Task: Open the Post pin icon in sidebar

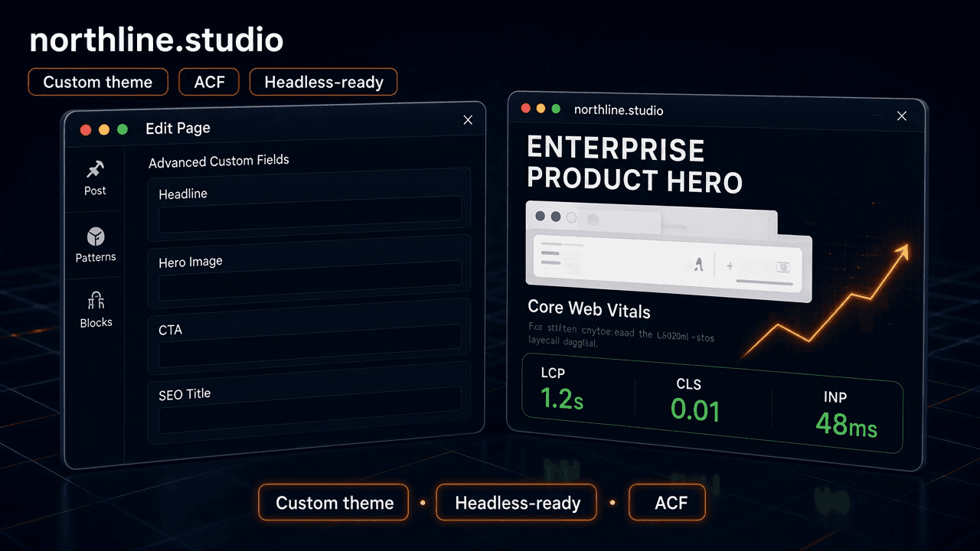Action: point(96,169)
